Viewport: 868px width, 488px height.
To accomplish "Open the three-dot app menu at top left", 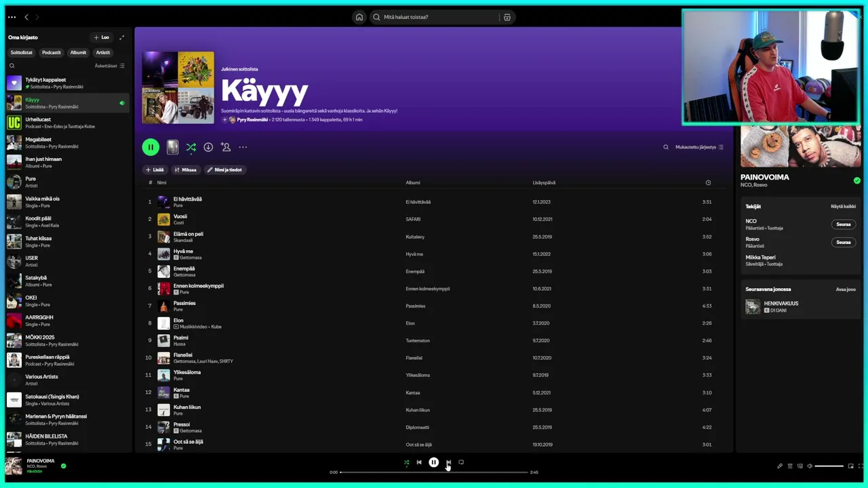I will [x=12, y=17].
